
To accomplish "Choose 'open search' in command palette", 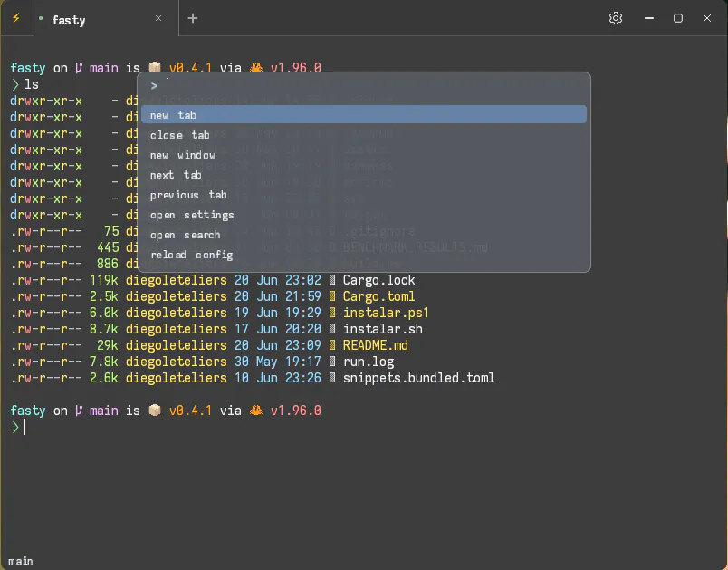I will 363,235.
